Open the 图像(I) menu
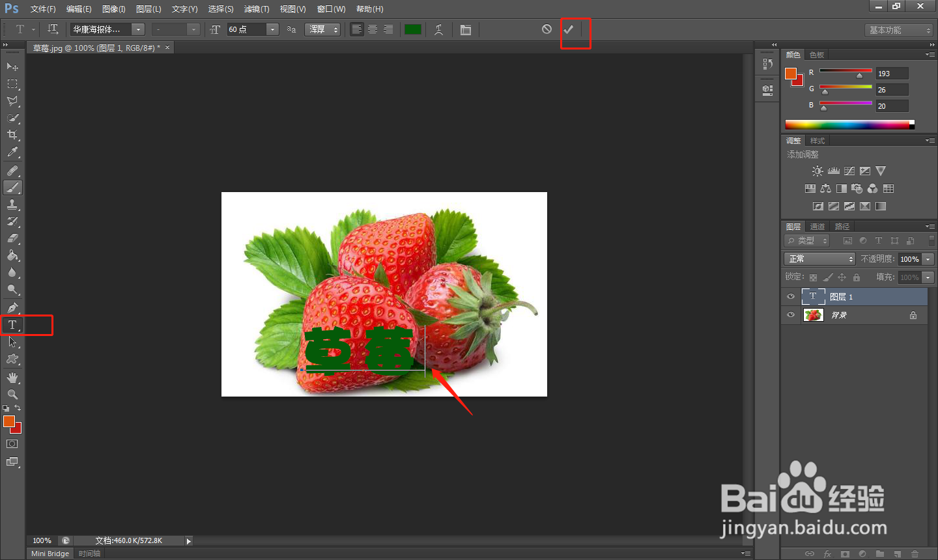Screen dimensions: 938x560 (x=114, y=9)
